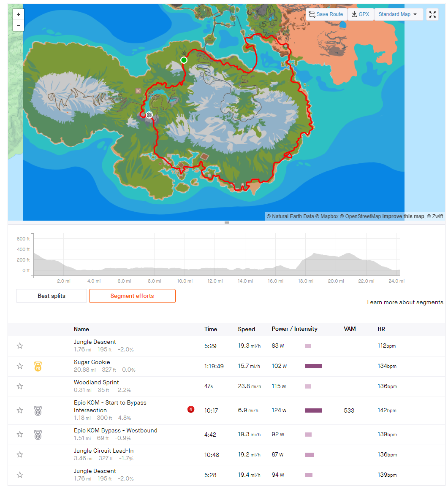Image resolution: width=448 pixels, height=486 pixels.
Task: Star Epic KOM Bypass Westbound segment
Action: [x=20, y=434]
